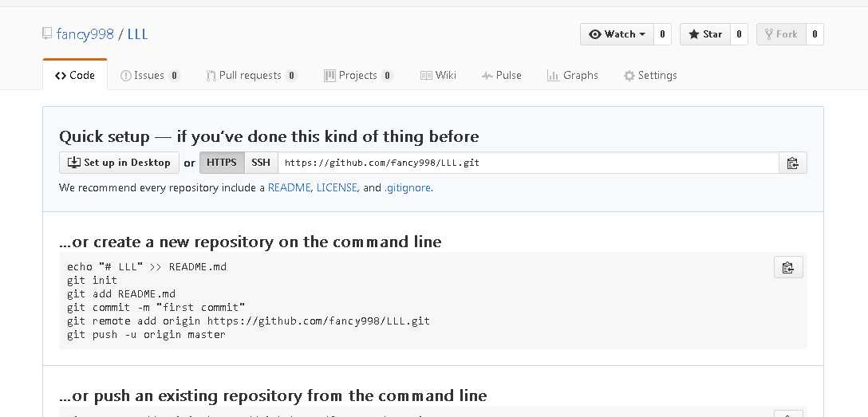Click the stargazers count 0
Image resolution: width=868 pixels, height=417 pixels.
pyautogui.click(x=739, y=34)
